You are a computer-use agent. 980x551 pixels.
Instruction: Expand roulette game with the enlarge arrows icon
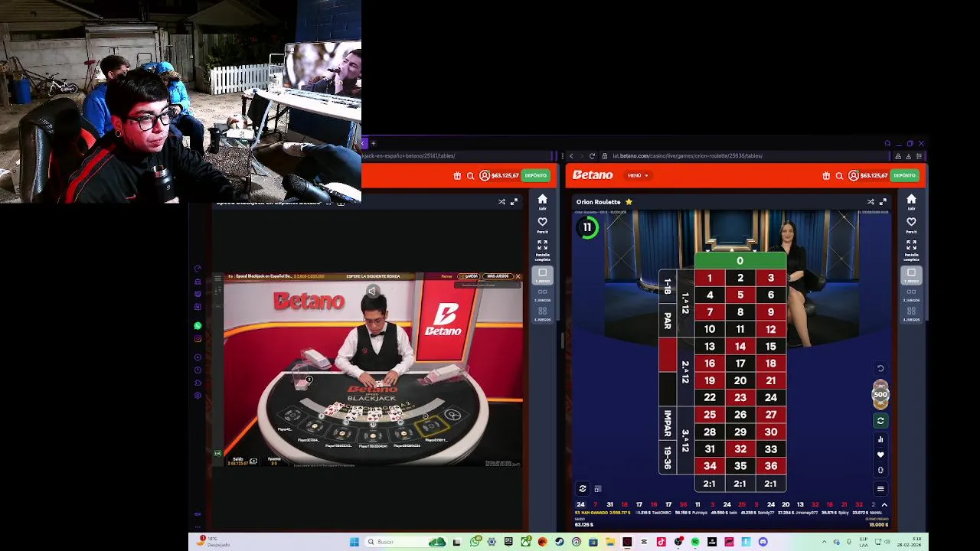click(x=883, y=202)
